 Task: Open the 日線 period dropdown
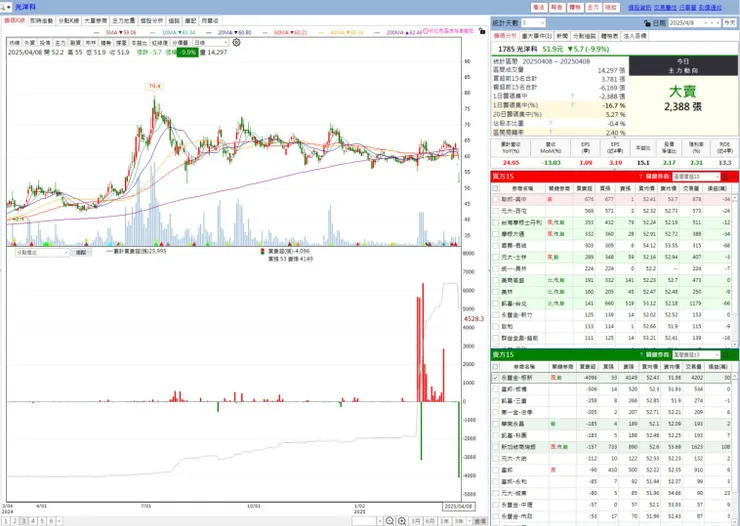coord(211,42)
